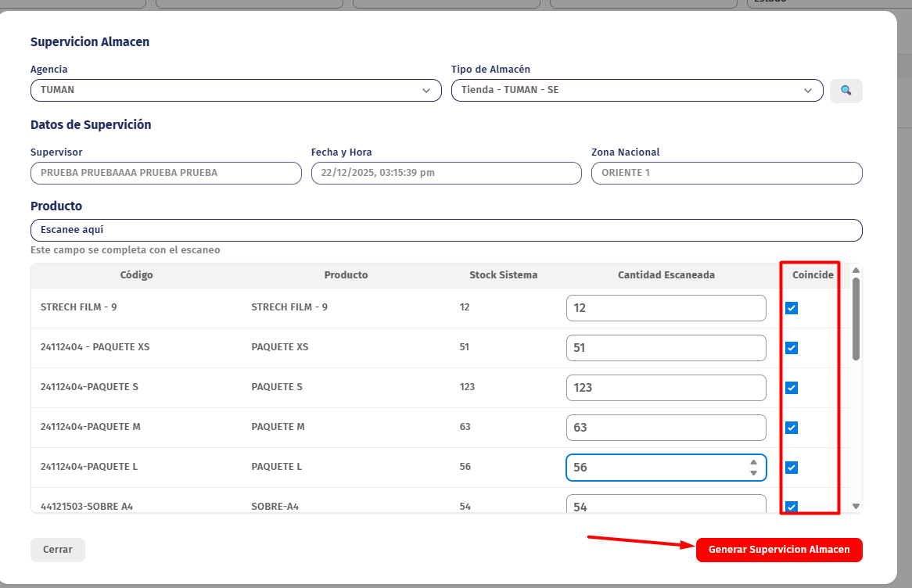Toggle Coincide checkbox for PAQUETE S
Image resolution: width=912 pixels, height=588 pixels.
pyautogui.click(x=792, y=388)
